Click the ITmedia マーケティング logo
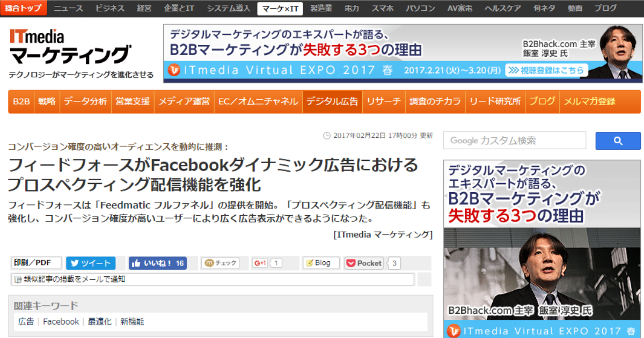644x338 pixels. pos(70,46)
